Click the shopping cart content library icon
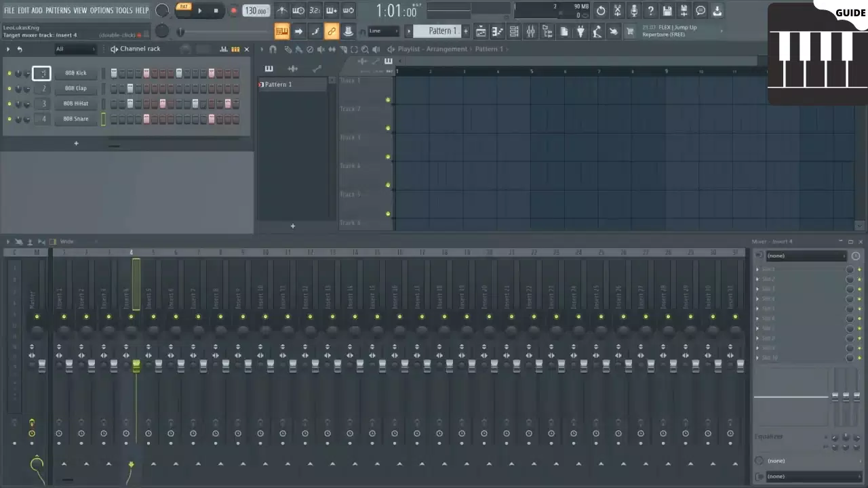Screen dimensions: 868x488 coord(630,31)
